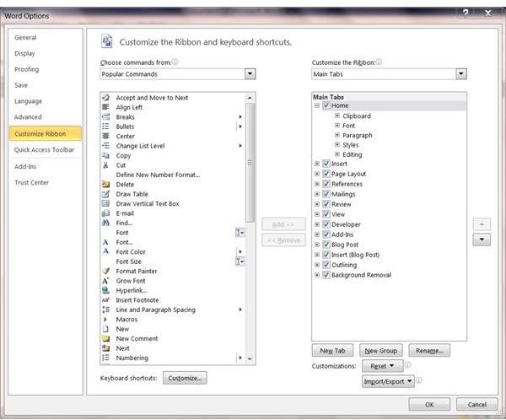Select the Cut scissors icon

[x=106, y=165]
